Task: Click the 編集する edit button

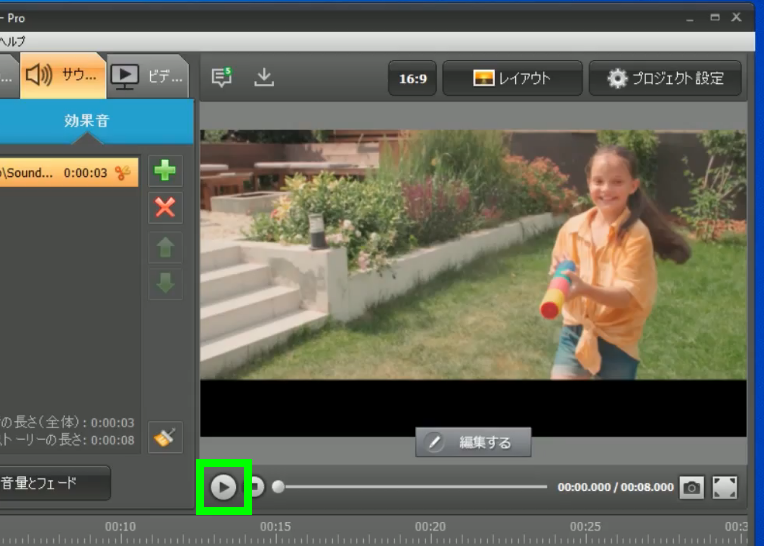Action: (473, 442)
